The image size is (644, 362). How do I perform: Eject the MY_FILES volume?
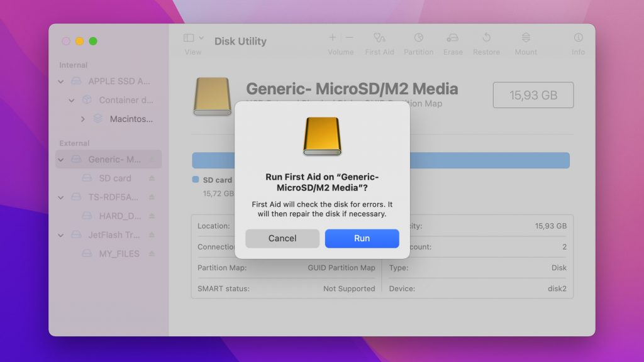tap(151, 254)
